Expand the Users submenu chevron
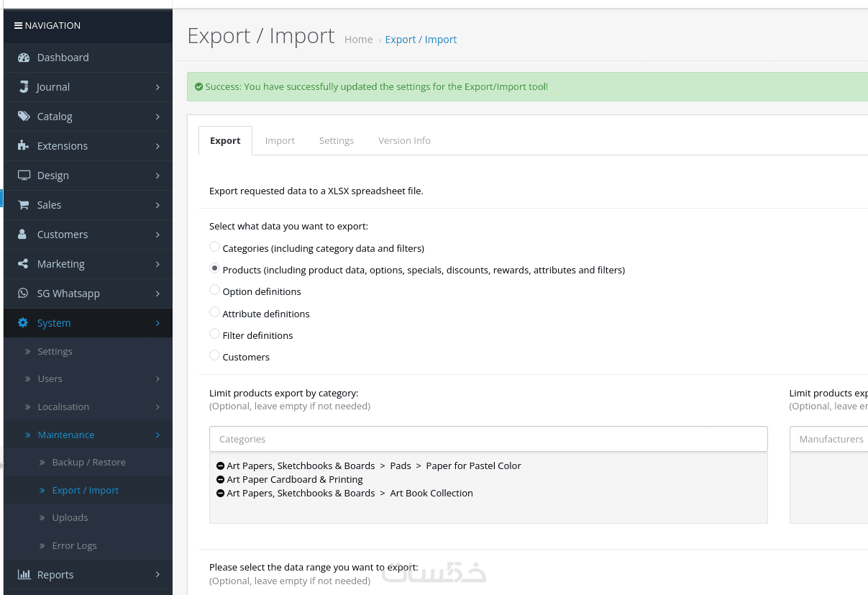The width and height of the screenshot is (868, 595). pos(157,379)
